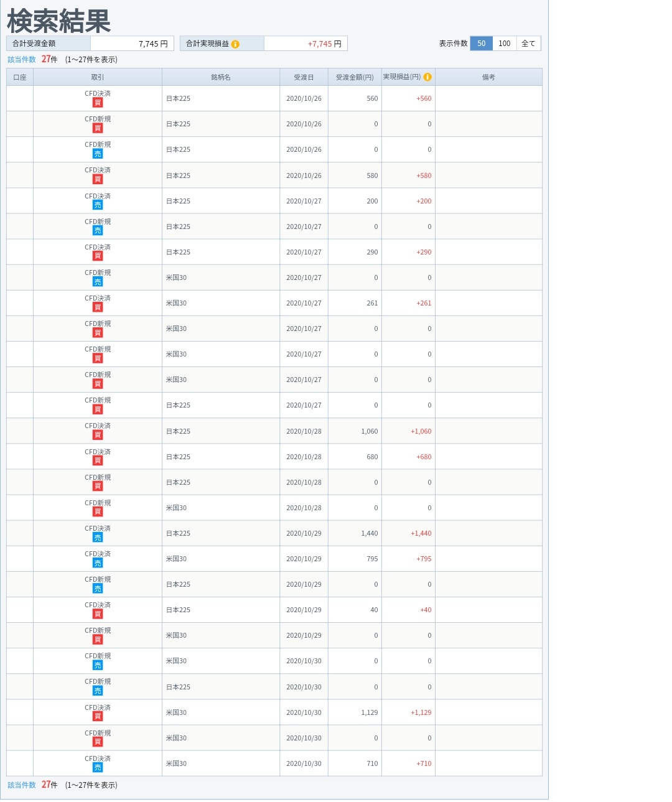This screenshot has width=672, height=802.
Task: Click realized profit value +680
Action: coord(424,457)
